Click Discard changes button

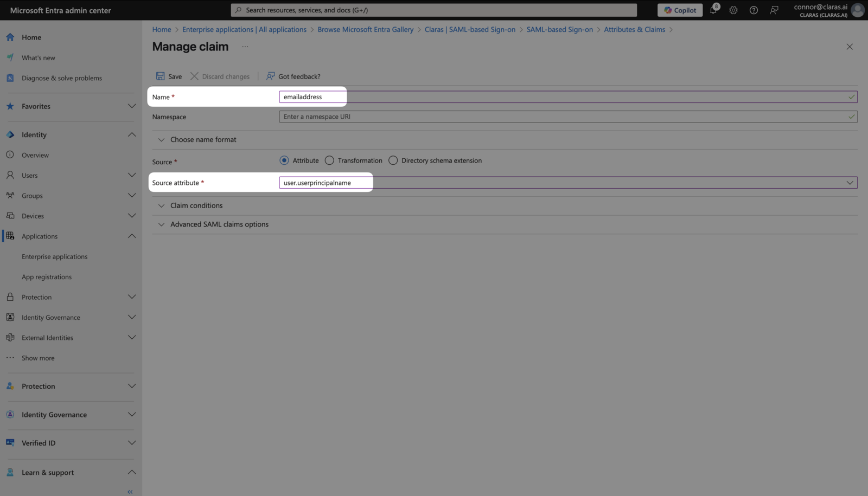click(220, 76)
